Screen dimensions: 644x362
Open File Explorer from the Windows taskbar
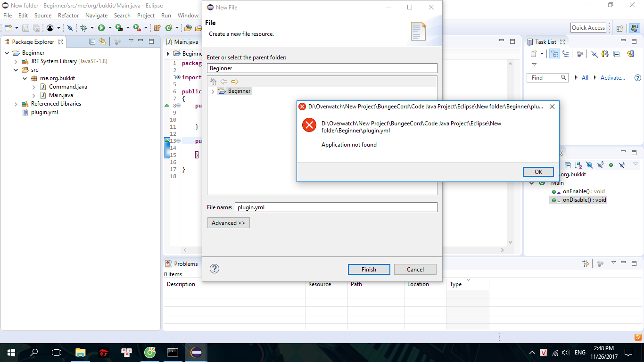tap(81, 352)
